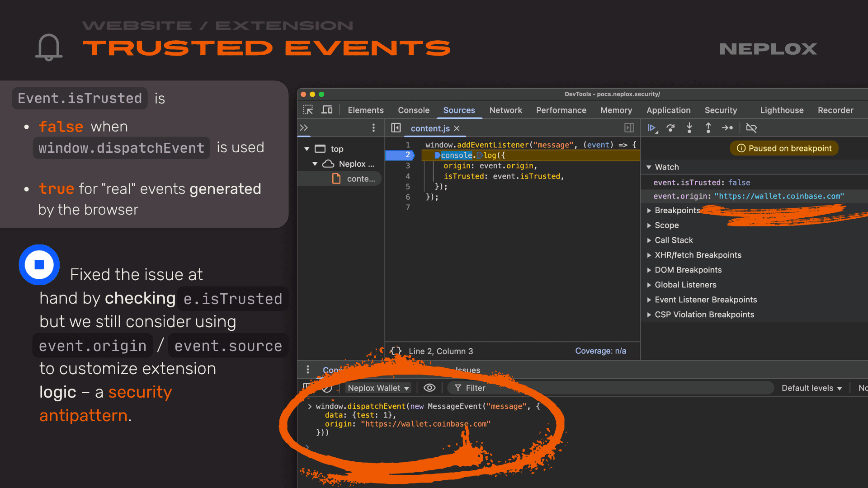This screenshot has height=488, width=868.
Task: Open the Default levels dropdown
Action: point(811,388)
